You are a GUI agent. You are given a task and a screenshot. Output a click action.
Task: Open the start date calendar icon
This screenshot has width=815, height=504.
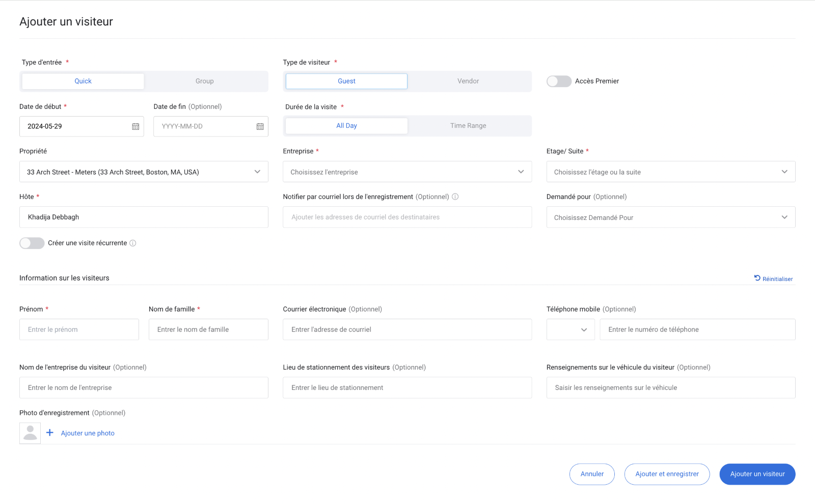click(x=135, y=126)
